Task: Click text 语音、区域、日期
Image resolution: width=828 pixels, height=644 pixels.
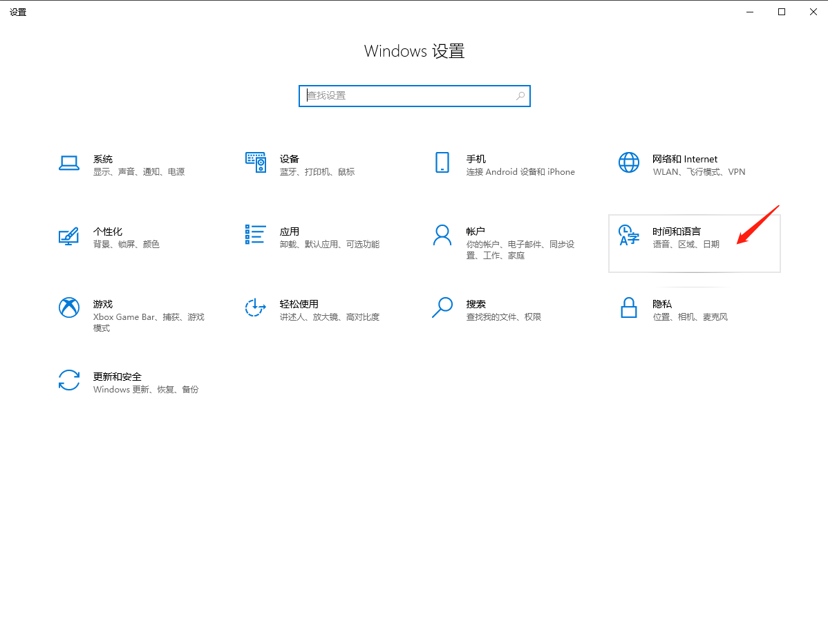Action: point(686,244)
